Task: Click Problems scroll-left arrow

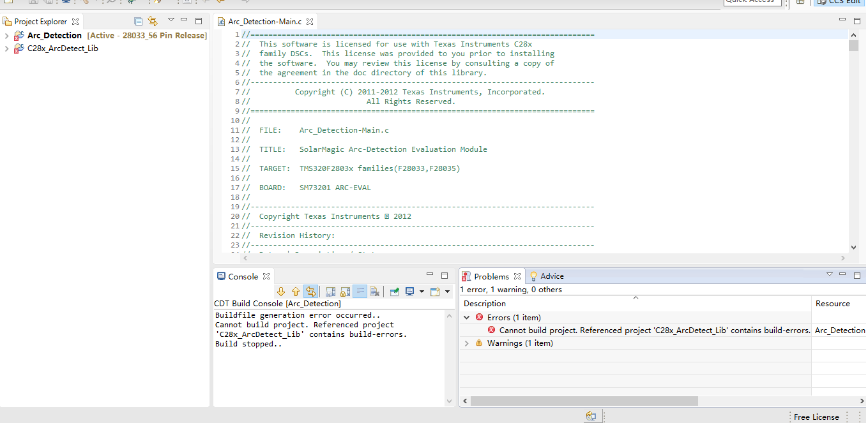Action: (464, 401)
